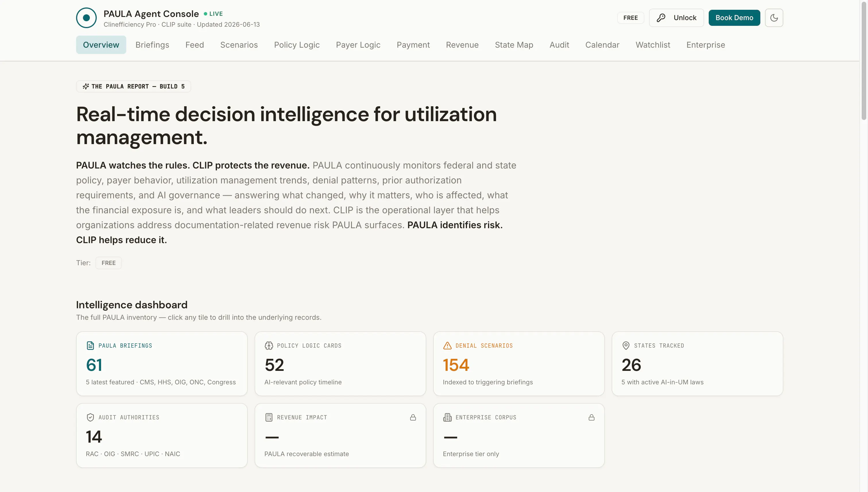Toggle dark mode with the moon icon

click(x=774, y=18)
